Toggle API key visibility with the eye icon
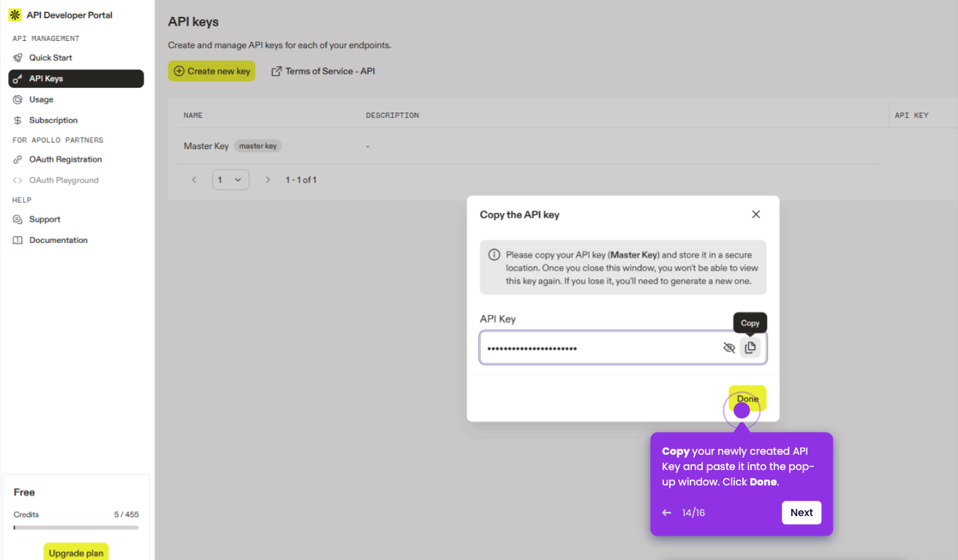This screenshot has height=560, width=958. click(x=729, y=348)
